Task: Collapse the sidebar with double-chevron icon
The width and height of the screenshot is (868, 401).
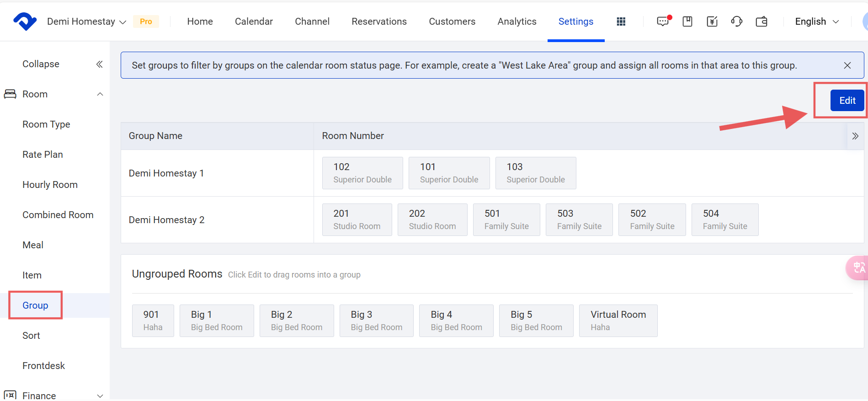Action: click(x=99, y=64)
